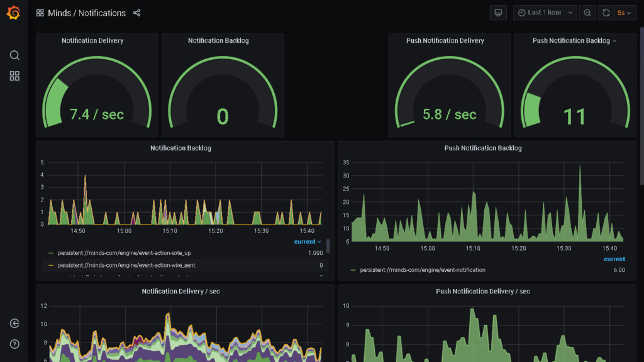This screenshot has height=362, width=644.
Task: Click the Minds / Notifications dashboard title
Action: tap(87, 13)
